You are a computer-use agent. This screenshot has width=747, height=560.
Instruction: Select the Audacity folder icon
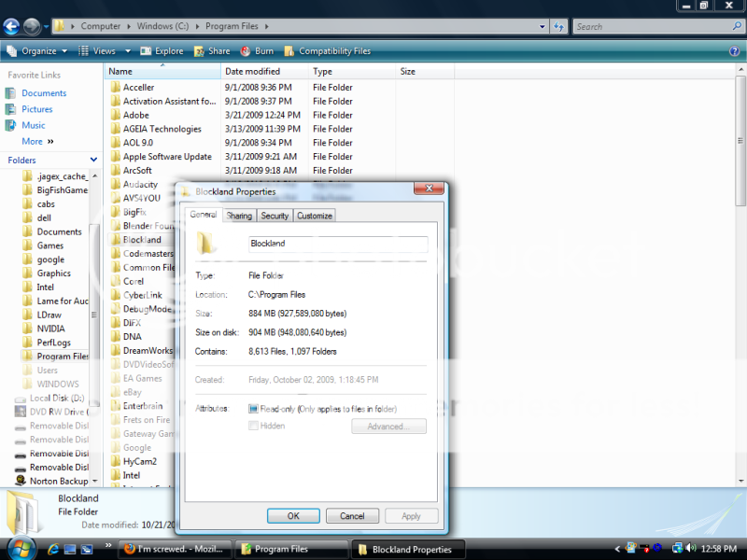coord(115,184)
